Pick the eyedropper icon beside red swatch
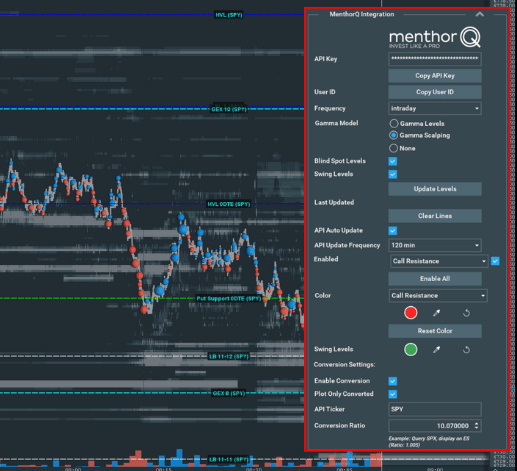The height and width of the screenshot is (471, 517). (x=436, y=313)
